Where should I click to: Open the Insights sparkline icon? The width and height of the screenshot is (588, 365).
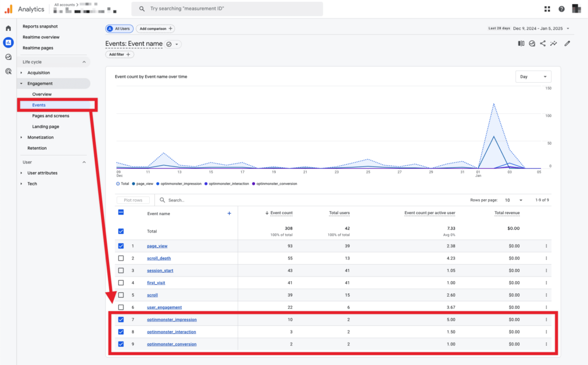coord(554,44)
